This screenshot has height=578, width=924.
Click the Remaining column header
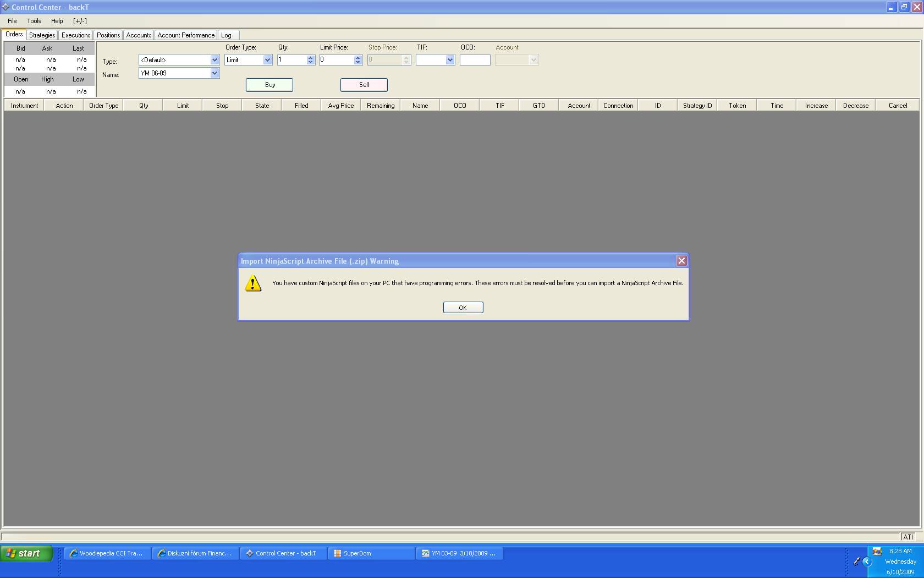click(381, 106)
